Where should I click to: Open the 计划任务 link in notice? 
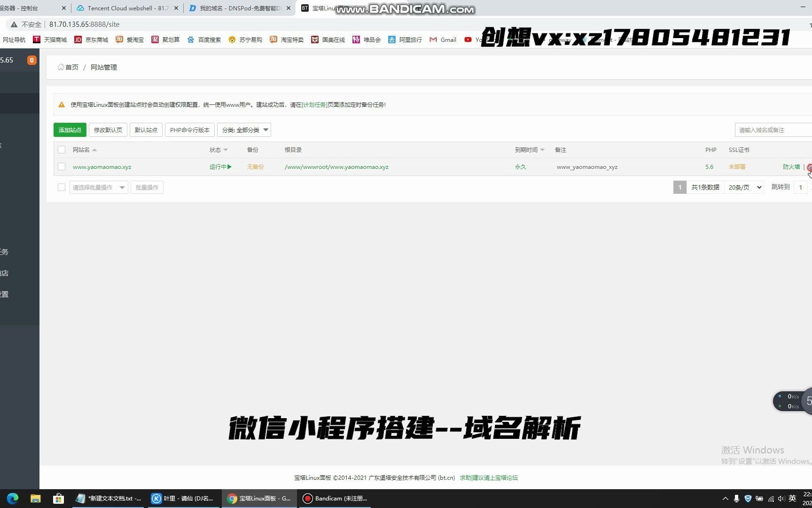click(314, 105)
